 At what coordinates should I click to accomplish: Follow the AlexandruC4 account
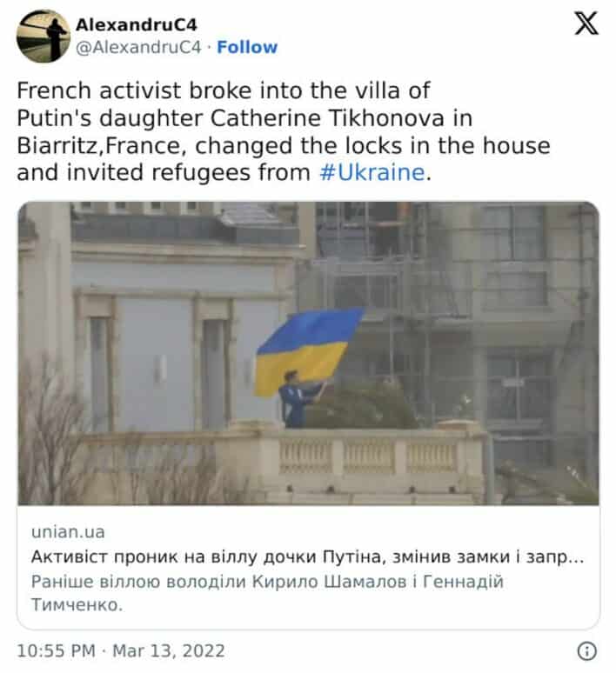point(247,47)
